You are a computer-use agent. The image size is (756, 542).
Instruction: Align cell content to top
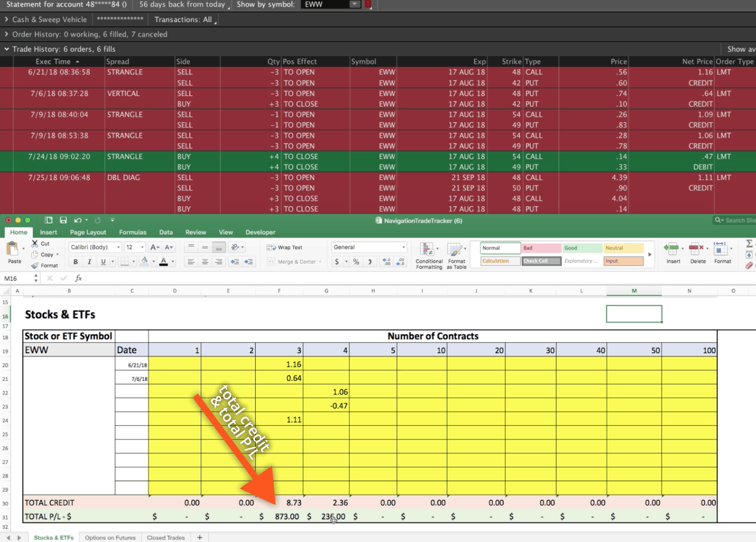click(x=191, y=247)
